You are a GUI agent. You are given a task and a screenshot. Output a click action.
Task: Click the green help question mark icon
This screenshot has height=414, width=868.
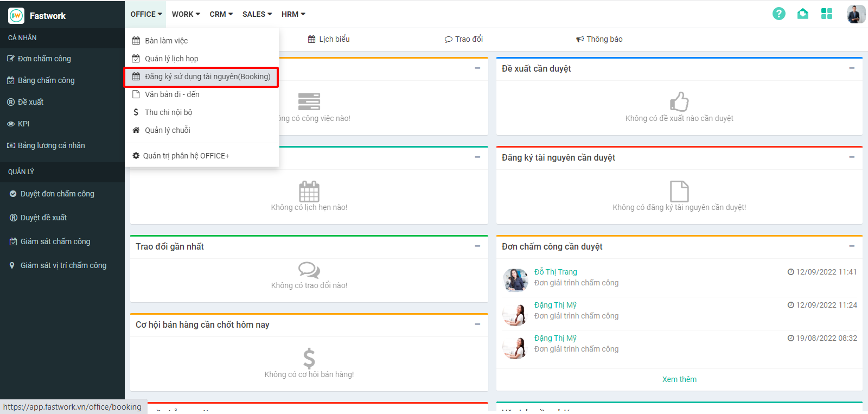click(x=778, y=14)
